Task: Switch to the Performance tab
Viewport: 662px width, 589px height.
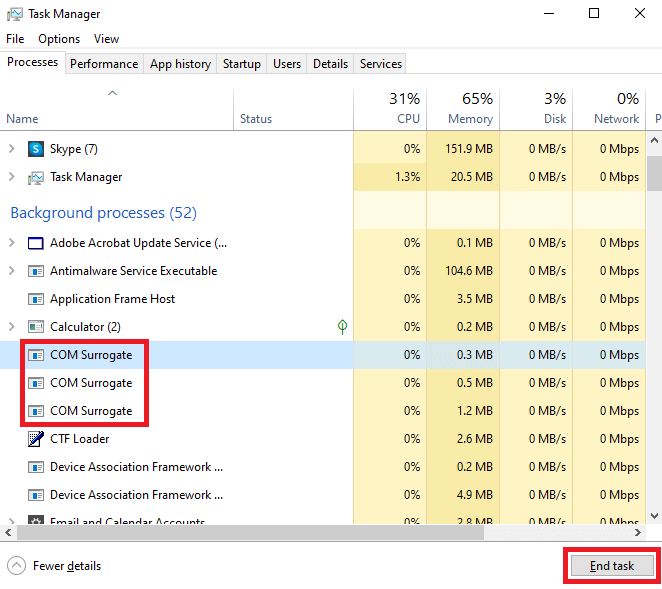Action: [104, 64]
